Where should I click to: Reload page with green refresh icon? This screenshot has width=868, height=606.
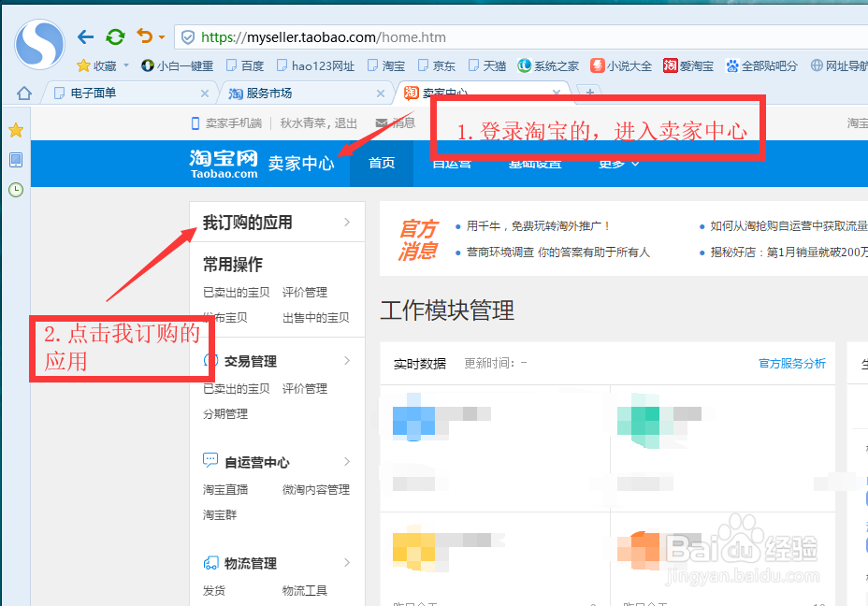pos(115,37)
